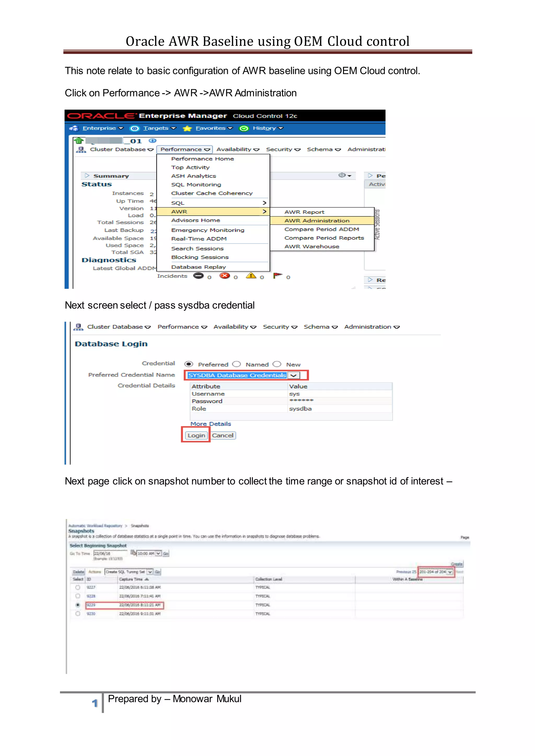This screenshot has height=756, width=535.
Task: Choose AWR Administration from submenu
Action: pyautogui.click(x=317, y=221)
